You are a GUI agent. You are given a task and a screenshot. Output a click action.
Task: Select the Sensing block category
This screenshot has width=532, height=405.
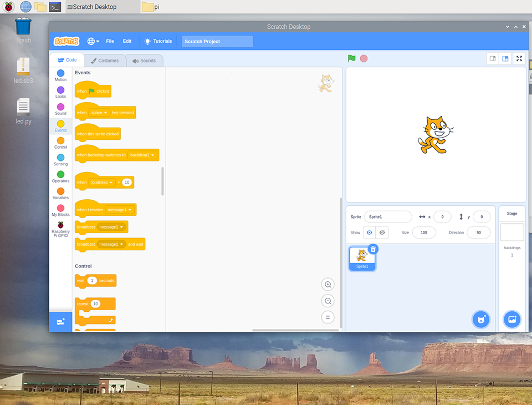61,160
